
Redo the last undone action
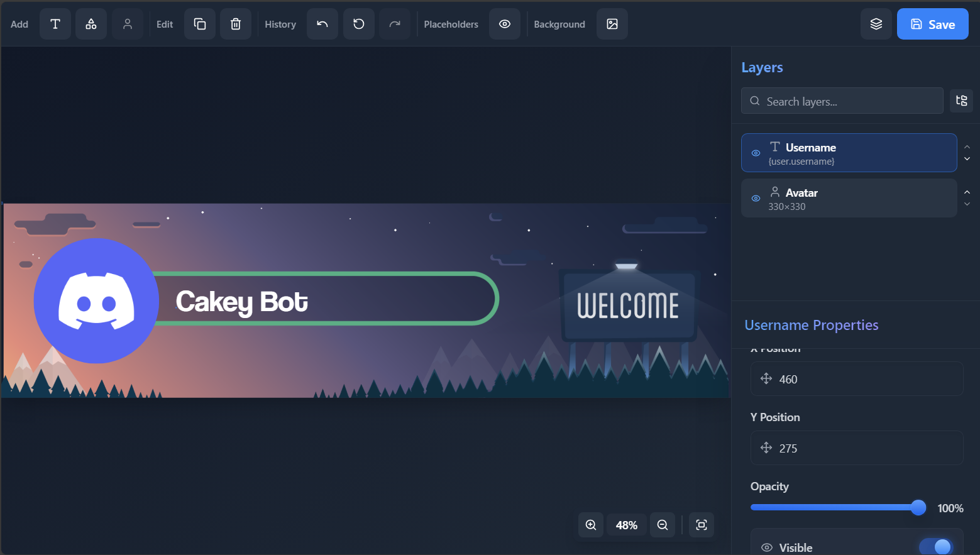click(395, 24)
